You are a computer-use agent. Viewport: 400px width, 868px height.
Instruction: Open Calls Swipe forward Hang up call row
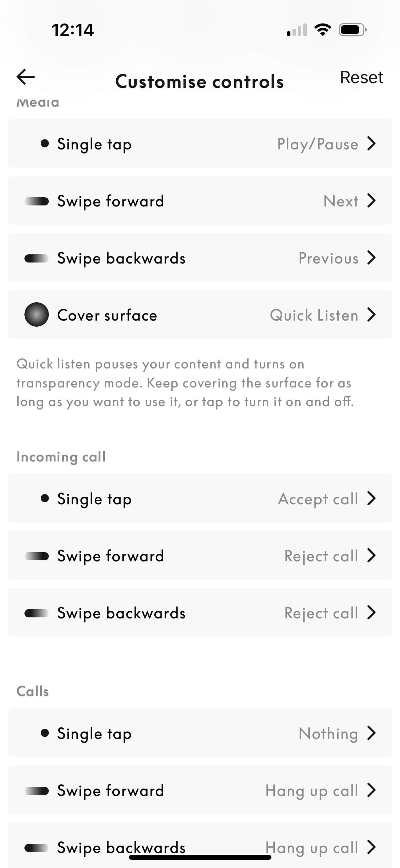point(199,790)
